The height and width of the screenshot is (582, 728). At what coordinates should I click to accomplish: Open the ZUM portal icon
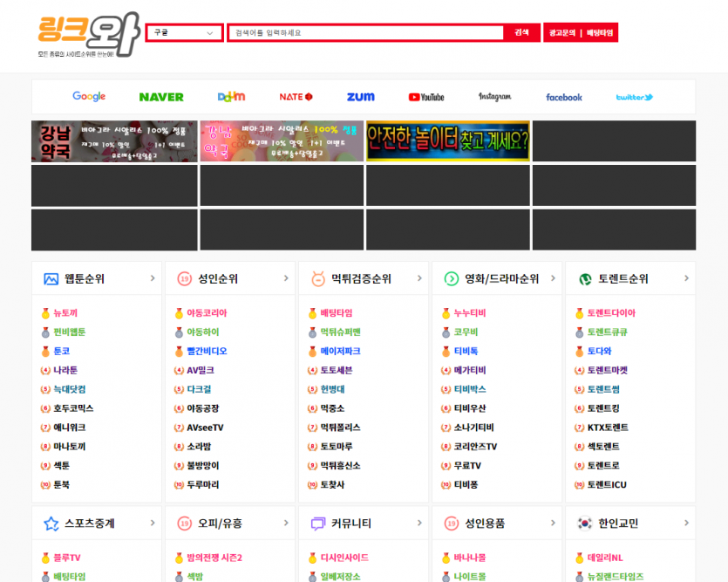[359, 96]
